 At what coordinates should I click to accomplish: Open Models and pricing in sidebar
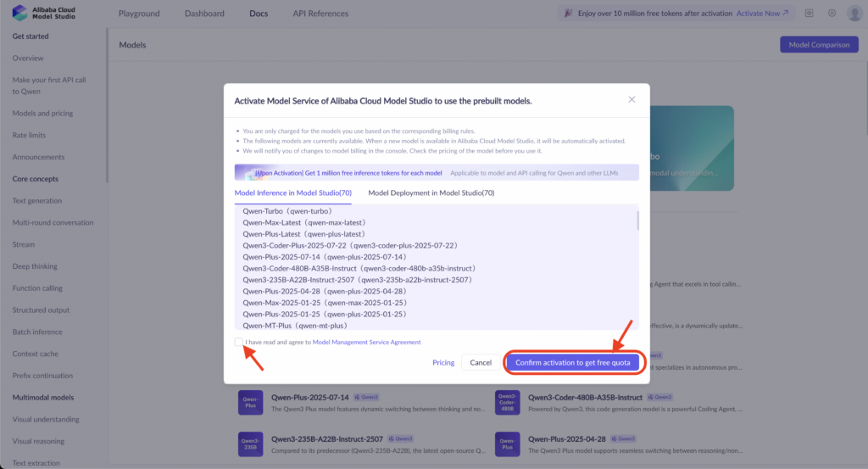click(x=42, y=114)
